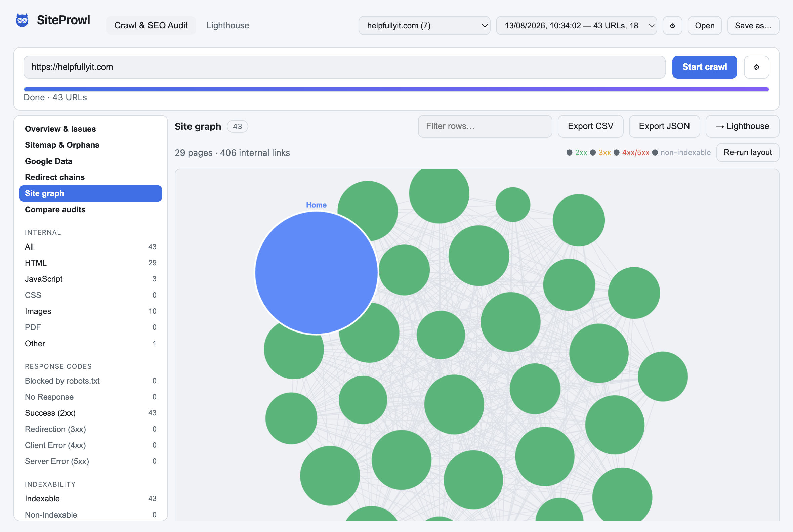Viewport: 793px width, 532px height.
Task: Filter by All internal URLs
Action: pos(91,247)
